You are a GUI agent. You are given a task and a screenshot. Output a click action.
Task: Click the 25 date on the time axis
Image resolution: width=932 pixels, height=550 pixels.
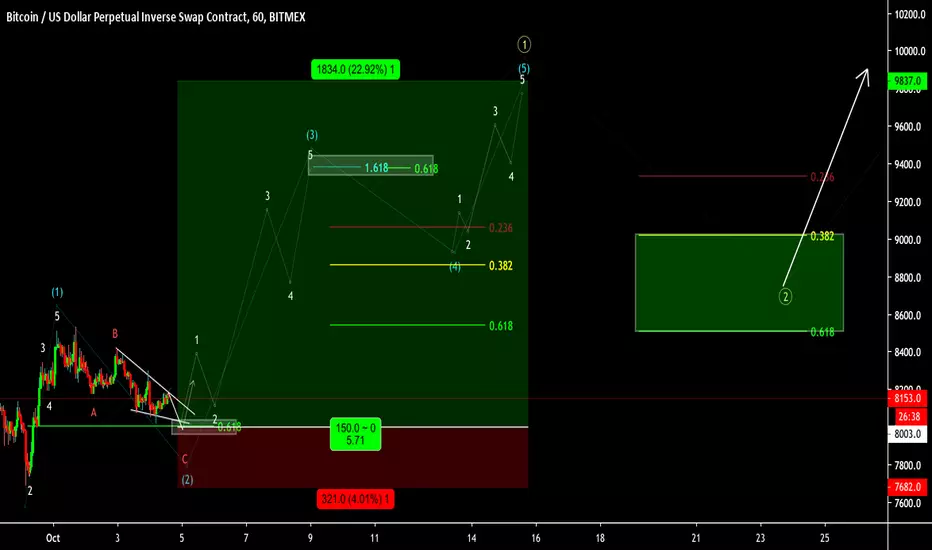point(825,538)
